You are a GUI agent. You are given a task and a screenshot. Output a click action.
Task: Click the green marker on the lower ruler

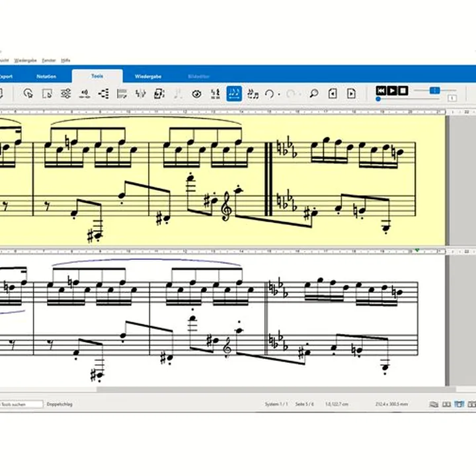417,250
